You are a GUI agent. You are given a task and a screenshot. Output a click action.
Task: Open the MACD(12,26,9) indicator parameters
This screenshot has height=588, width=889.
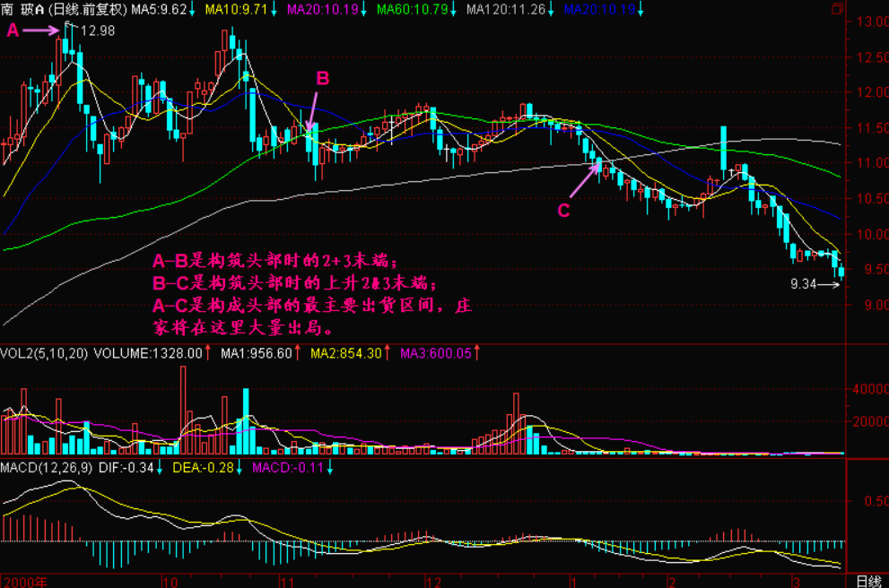(43, 468)
